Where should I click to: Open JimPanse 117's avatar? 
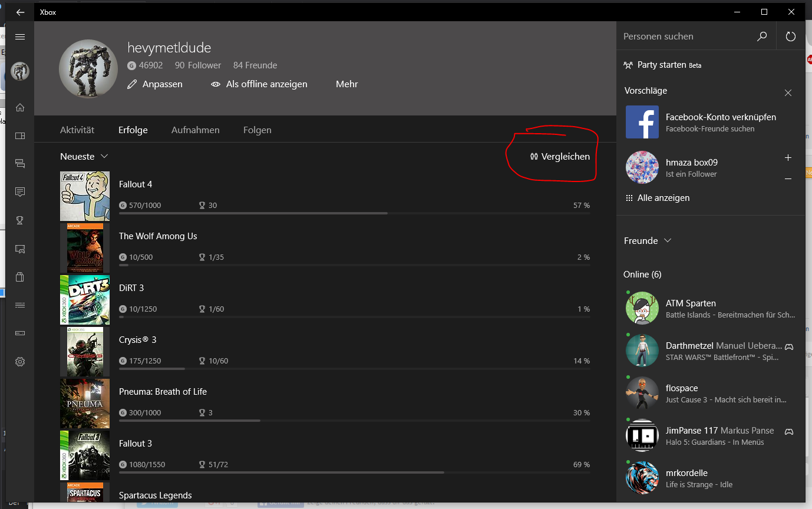pyautogui.click(x=642, y=435)
